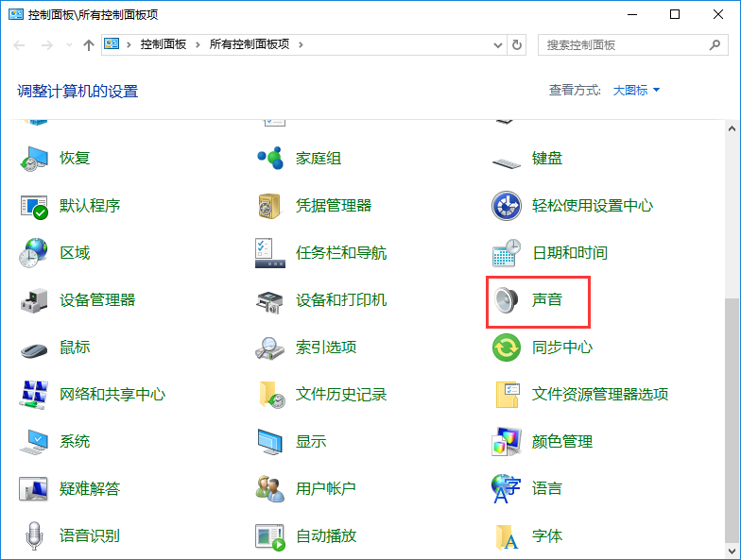Open the 声音 (Sound) speaker icon
The width and height of the screenshot is (741, 560).
(507, 300)
